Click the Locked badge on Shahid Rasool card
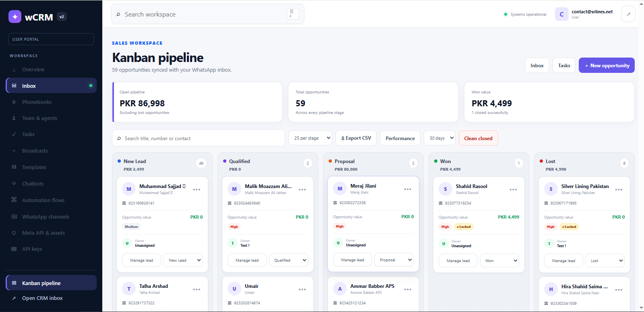644x312 pixels. [x=464, y=227]
